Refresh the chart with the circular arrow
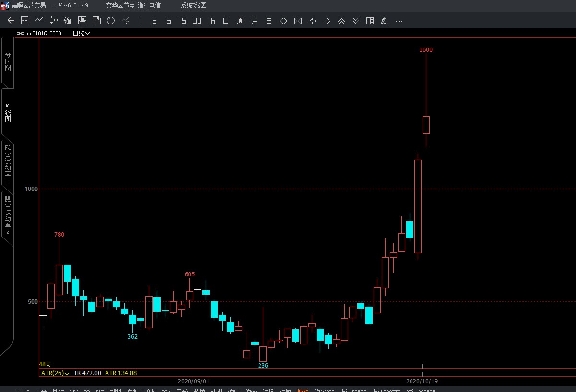This screenshot has width=576, height=392. (111, 21)
